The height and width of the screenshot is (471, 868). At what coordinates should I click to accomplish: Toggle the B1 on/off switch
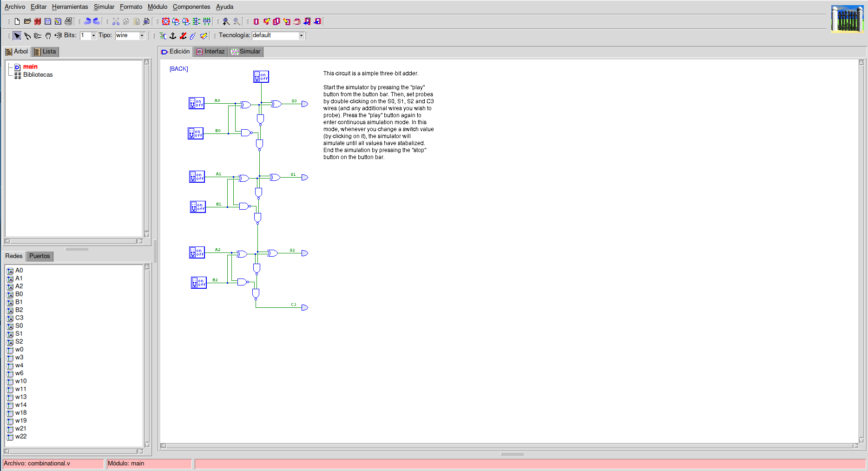pyautogui.click(x=197, y=206)
